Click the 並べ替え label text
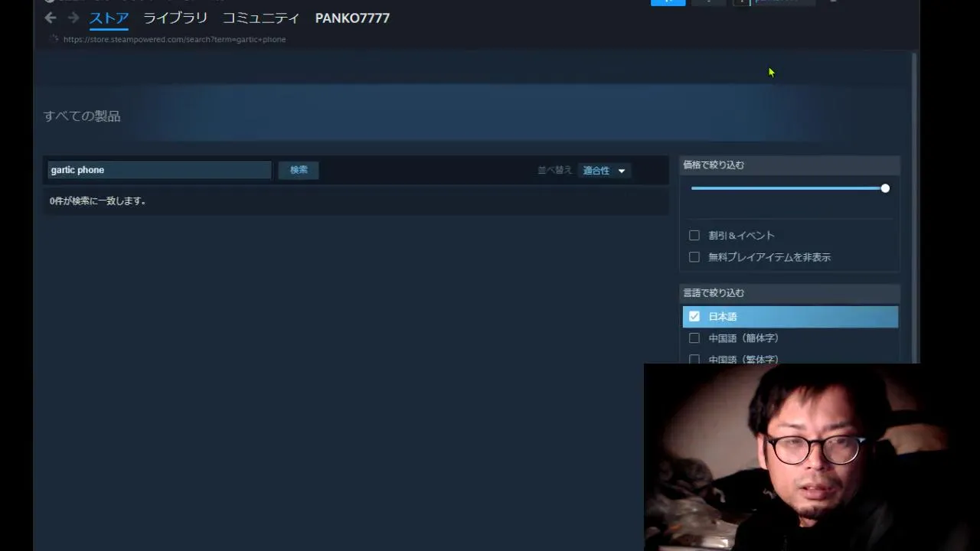This screenshot has height=551, width=980. click(554, 170)
